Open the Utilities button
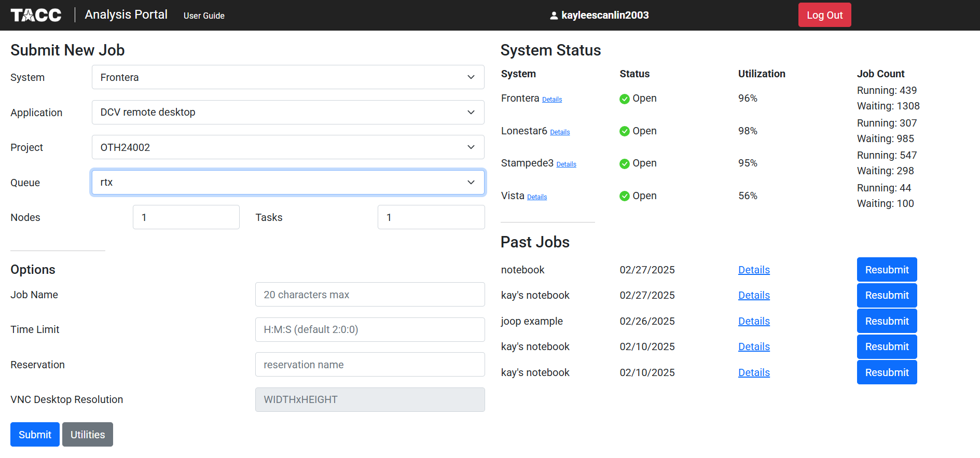Image resolution: width=980 pixels, height=458 pixels. click(88, 434)
